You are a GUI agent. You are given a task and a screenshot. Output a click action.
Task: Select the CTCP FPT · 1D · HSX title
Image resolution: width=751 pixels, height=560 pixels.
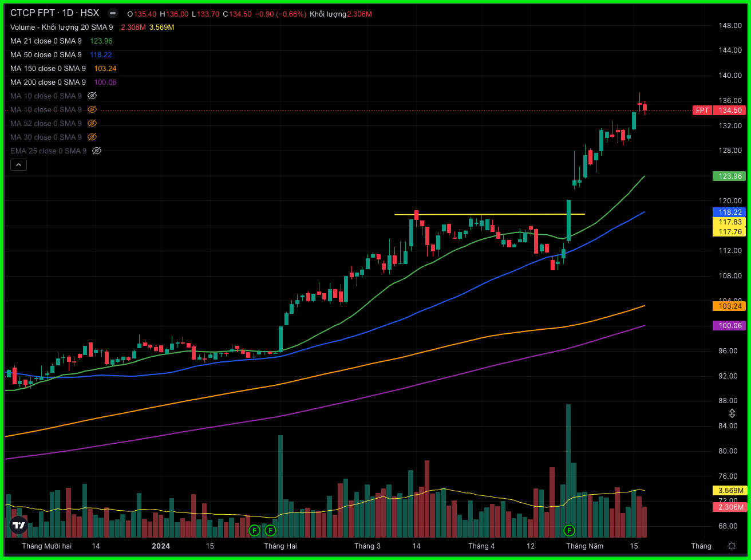click(x=54, y=13)
